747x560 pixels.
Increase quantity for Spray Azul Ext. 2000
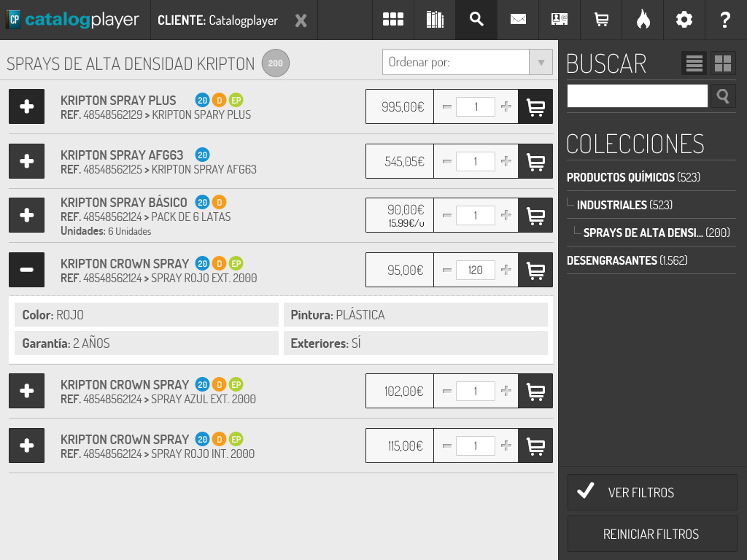(x=506, y=391)
